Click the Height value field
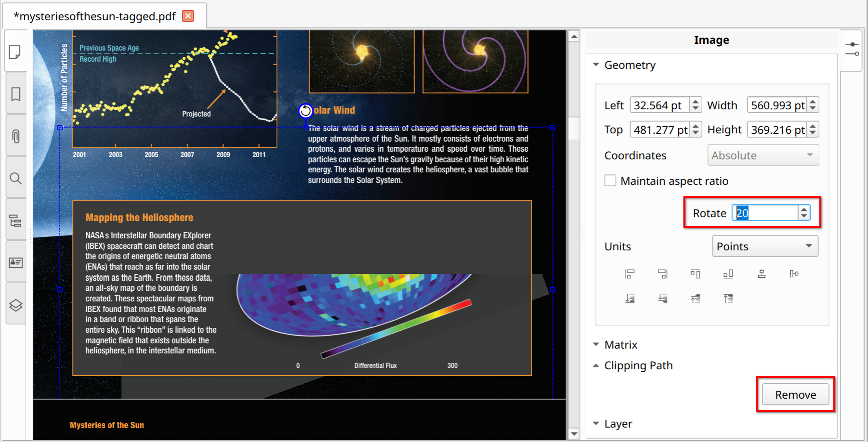This screenshot has width=868, height=442. tap(777, 130)
